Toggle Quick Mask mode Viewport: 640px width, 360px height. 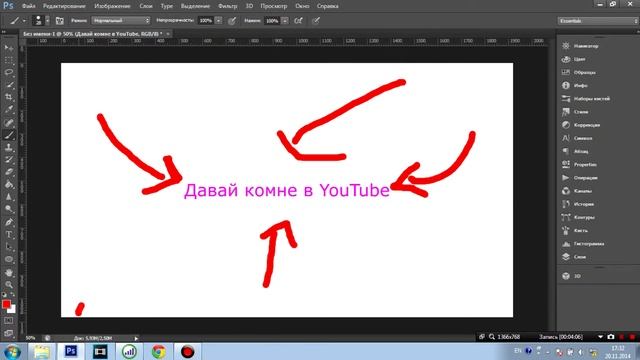click(9, 321)
